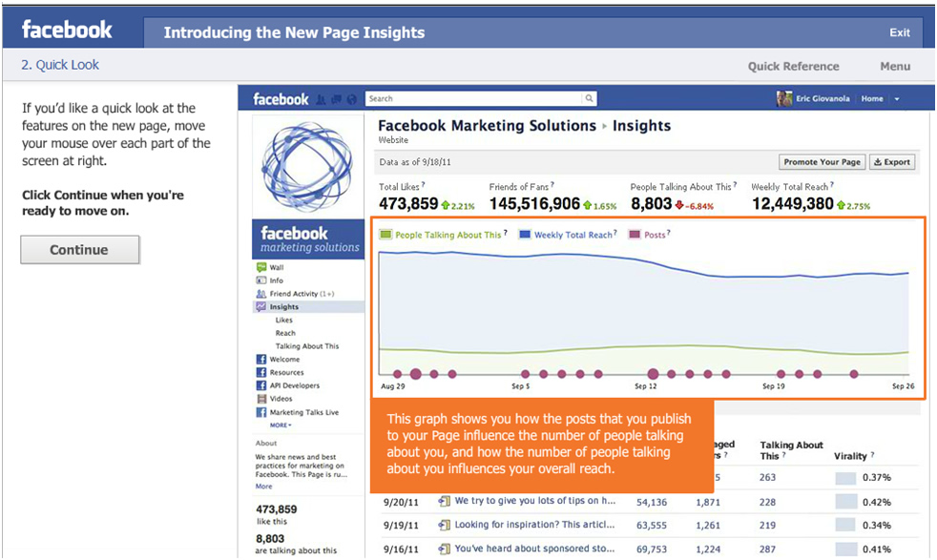The width and height of the screenshot is (937, 560).
Task: Click the large post marker near Aug 29
Action: click(416, 374)
